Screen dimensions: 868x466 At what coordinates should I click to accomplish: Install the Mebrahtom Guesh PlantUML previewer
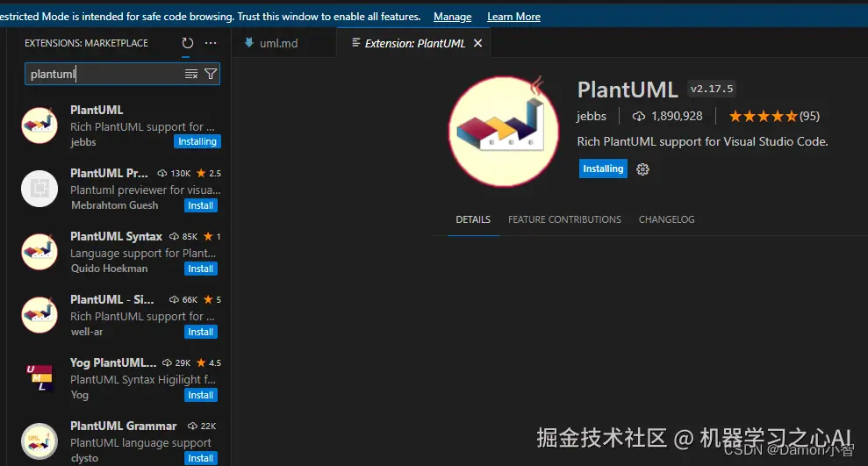[x=200, y=205]
